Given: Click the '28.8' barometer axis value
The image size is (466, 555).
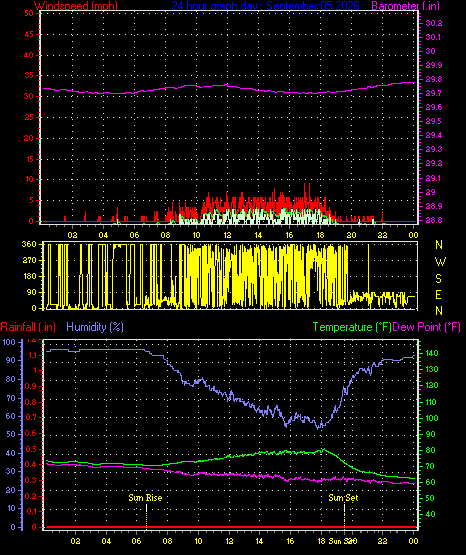Looking at the screenshot, I should (434, 220).
